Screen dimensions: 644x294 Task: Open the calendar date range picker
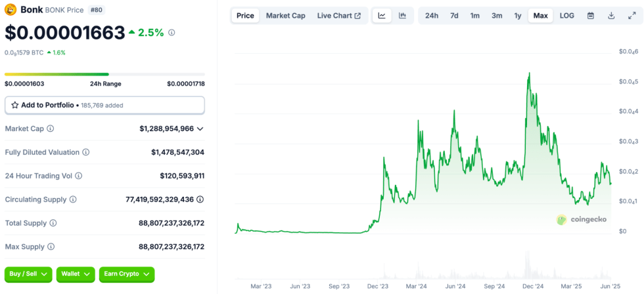click(x=590, y=16)
